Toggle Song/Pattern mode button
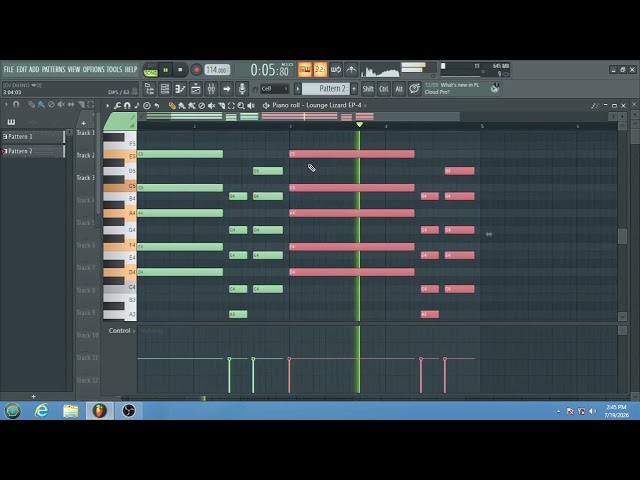The image size is (640, 480). pyautogui.click(x=151, y=70)
